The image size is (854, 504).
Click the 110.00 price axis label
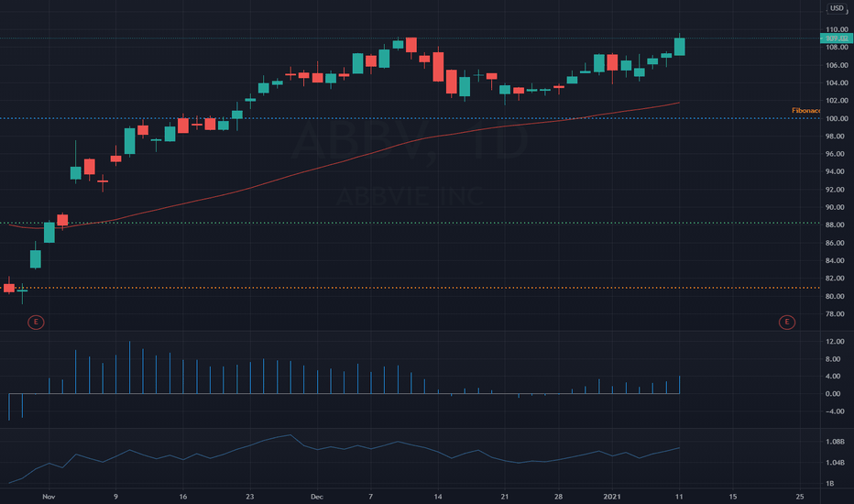[837, 29]
